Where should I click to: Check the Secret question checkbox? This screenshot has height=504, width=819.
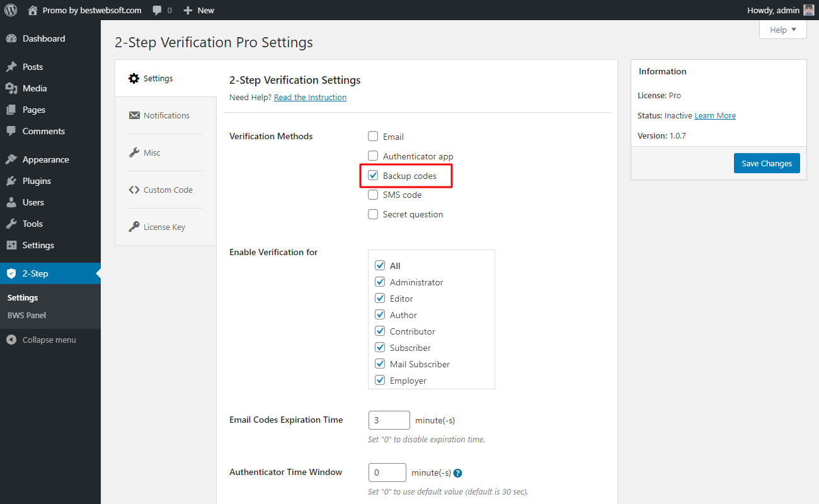[373, 214]
